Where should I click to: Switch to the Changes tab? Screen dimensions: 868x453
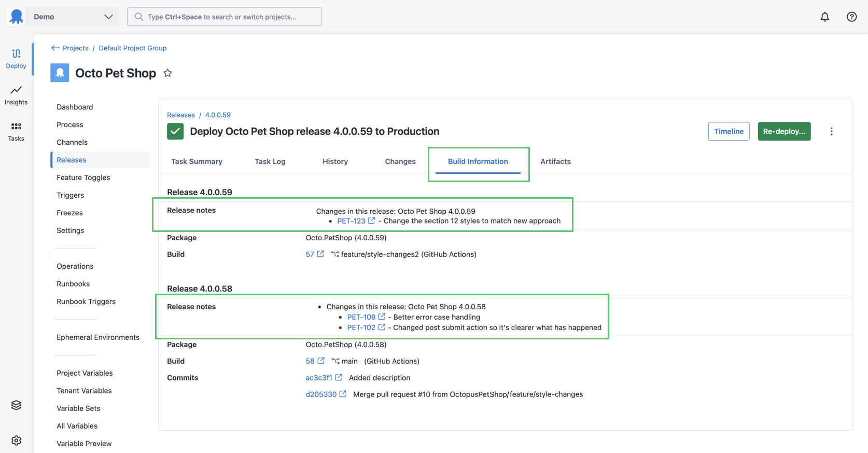click(400, 161)
